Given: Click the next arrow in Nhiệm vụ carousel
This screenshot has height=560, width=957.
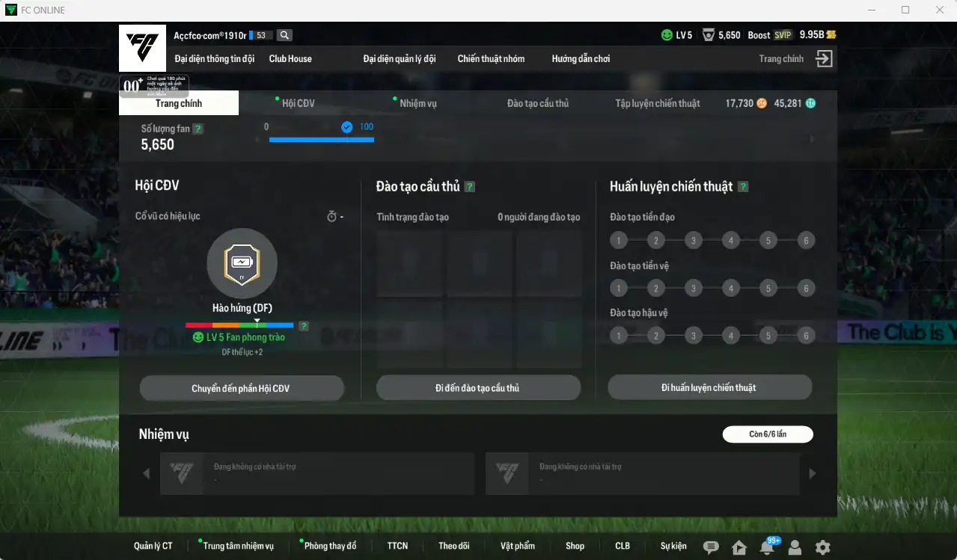Looking at the screenshot, I should point(813,473).
